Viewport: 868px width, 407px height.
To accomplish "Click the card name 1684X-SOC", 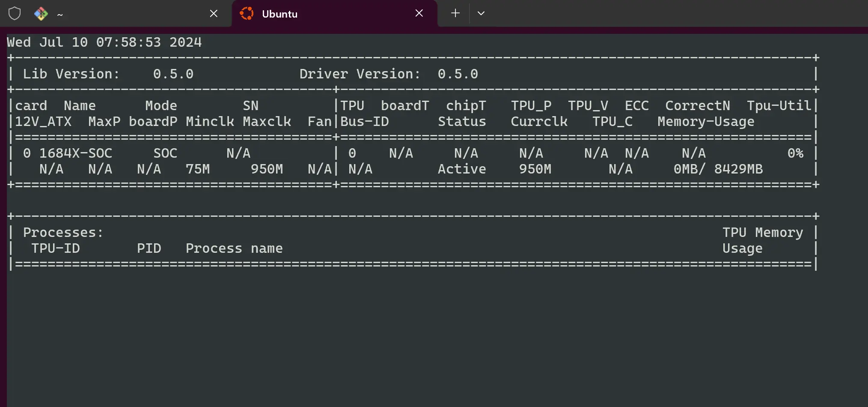I will click(76, 153).
